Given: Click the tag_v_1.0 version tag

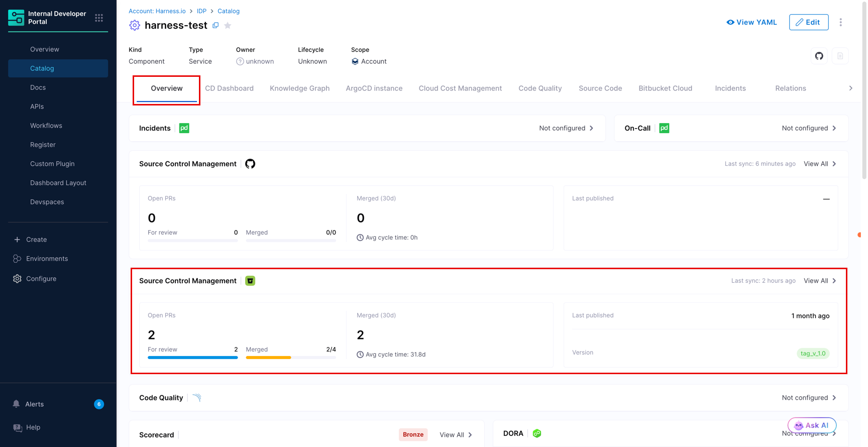Looking at the screenshot, I should pyautogui.click(x=813, y=353).
